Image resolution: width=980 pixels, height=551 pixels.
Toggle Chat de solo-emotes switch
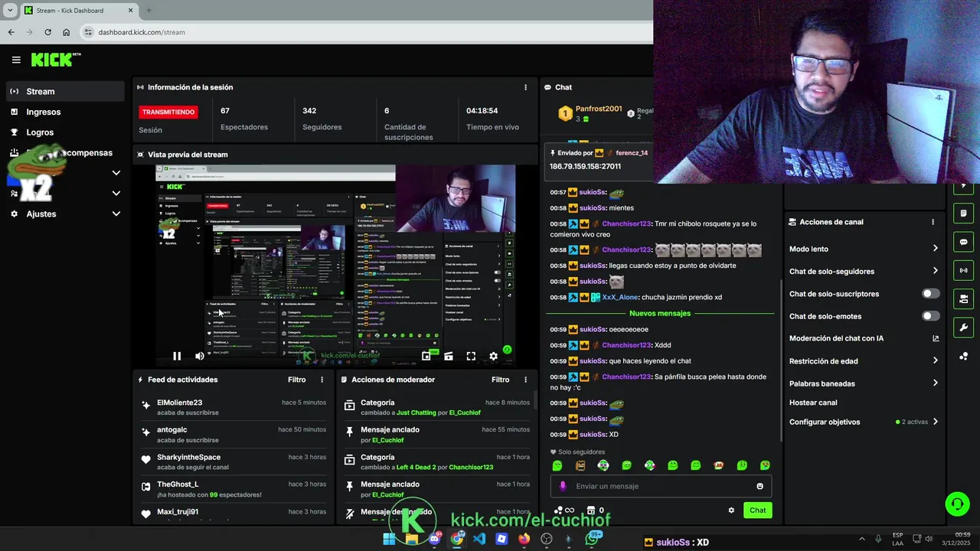click(931, 316)
